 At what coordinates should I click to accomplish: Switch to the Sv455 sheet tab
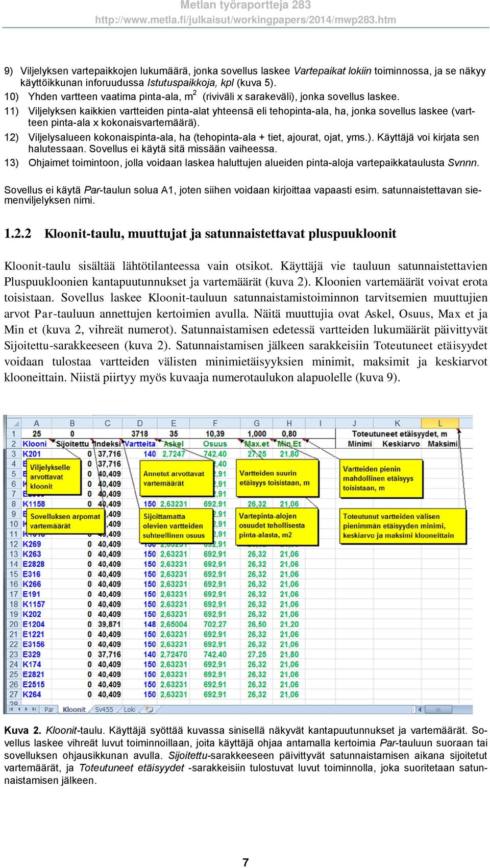(x=104, y=709)
